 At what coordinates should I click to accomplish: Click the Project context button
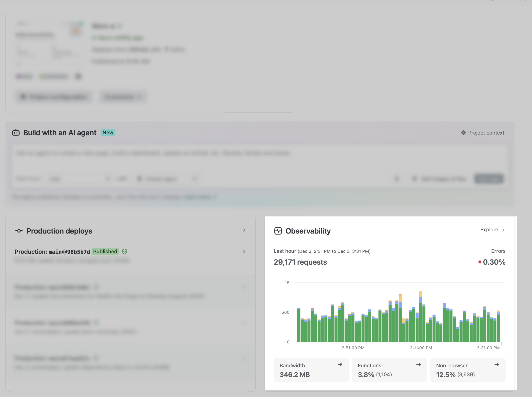click(x=482, y=133)
